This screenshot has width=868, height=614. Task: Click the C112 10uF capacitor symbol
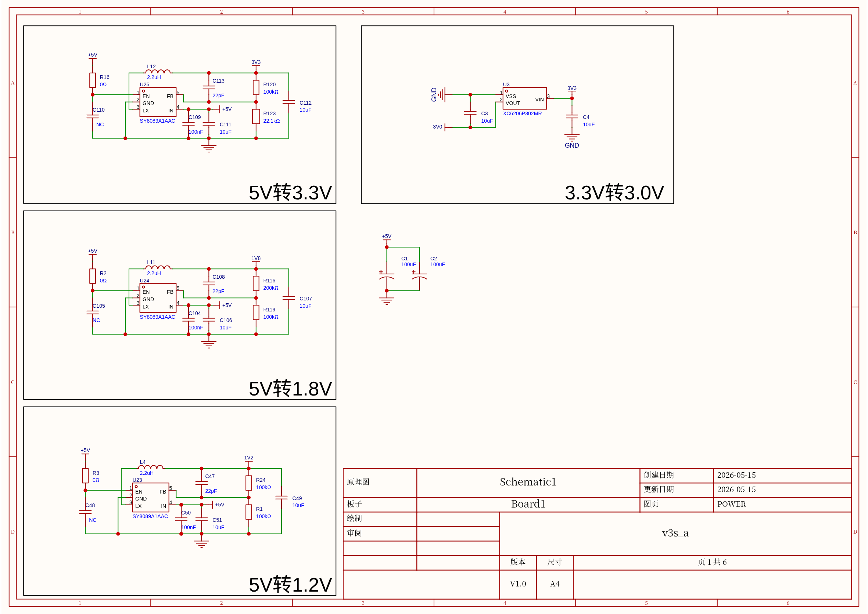click(x=289, y=102)
